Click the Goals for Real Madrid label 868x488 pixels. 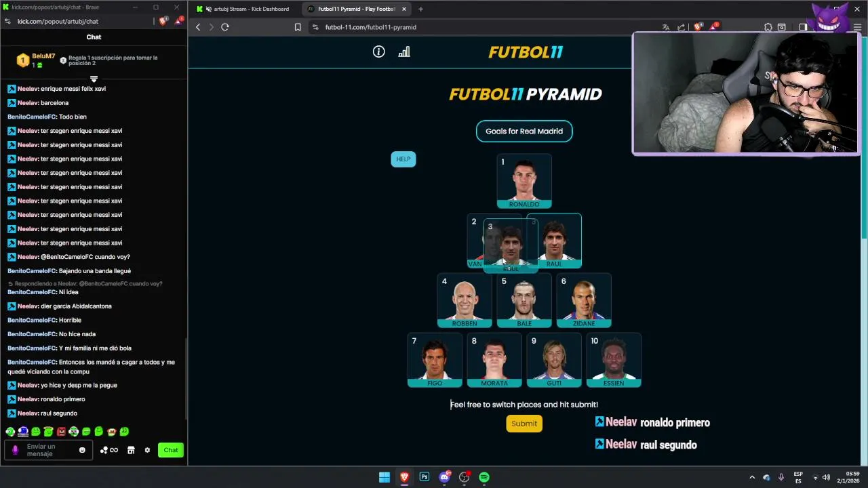coord(524,131)
